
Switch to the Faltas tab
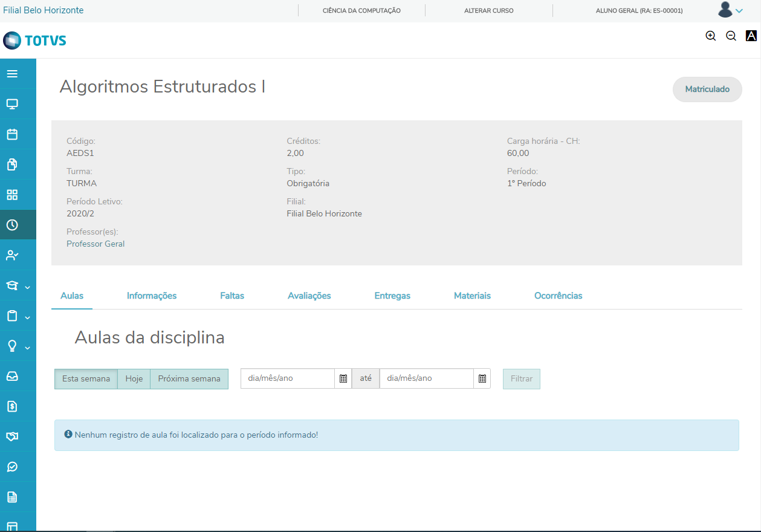click(232, 296)
